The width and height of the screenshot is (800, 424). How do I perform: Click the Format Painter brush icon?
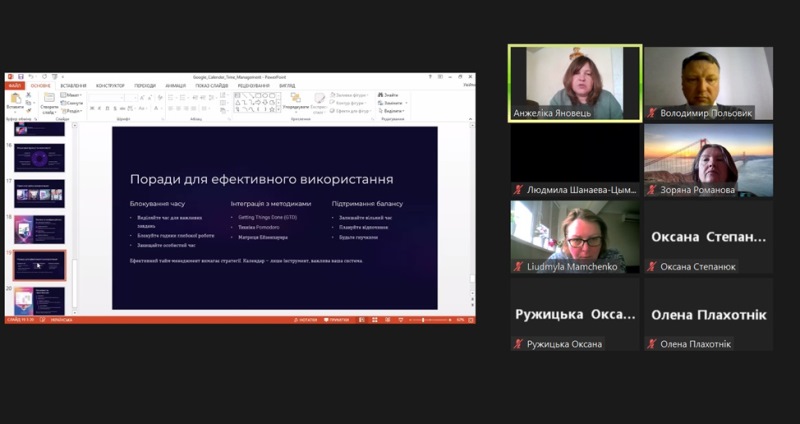[x=29, y=111]
